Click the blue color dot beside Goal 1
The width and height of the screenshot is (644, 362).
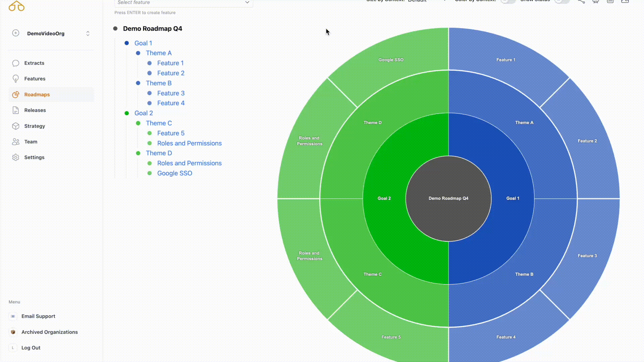point(126,43)
